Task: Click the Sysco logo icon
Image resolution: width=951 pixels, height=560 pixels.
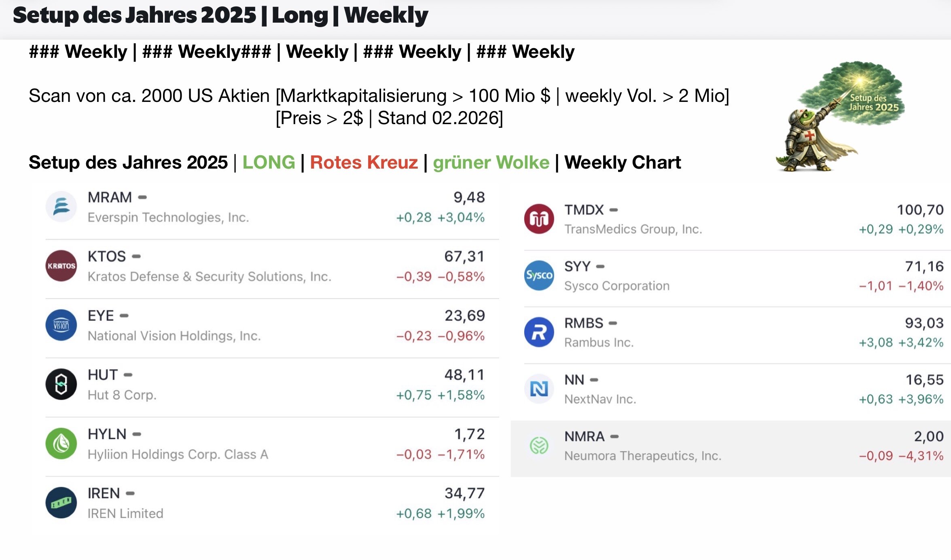Action: tap(539, 275)
